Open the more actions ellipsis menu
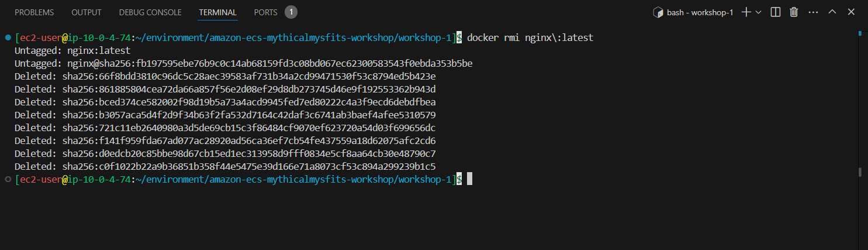The height and width of the screenshot is (250, 868). pyautogui.click(x=813, y=12)
